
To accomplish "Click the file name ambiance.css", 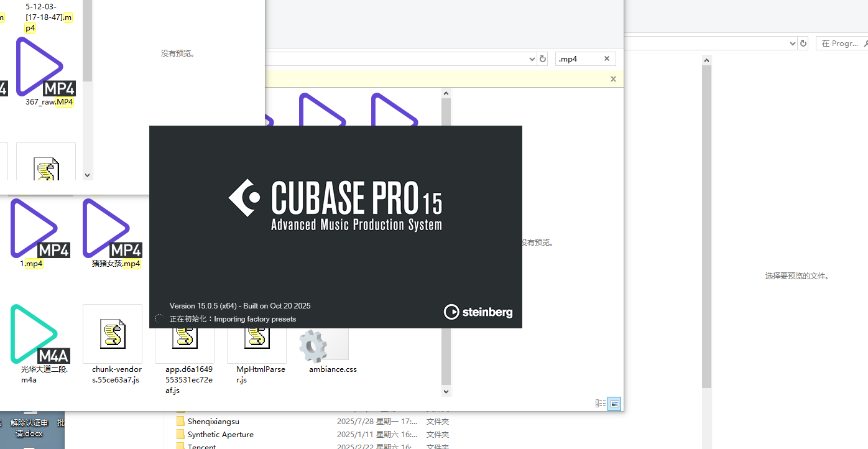I will coord(333,369).
